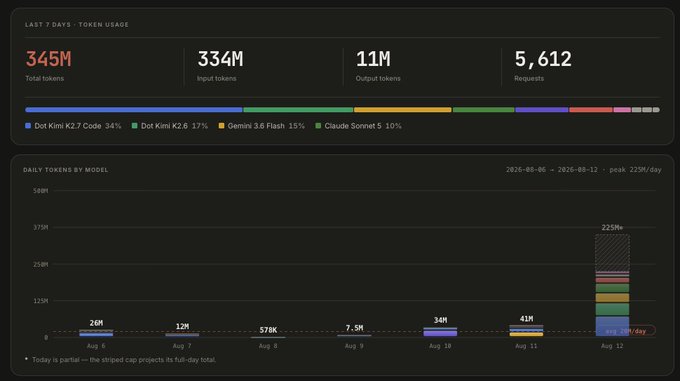Click the date range and peak 225M/day text
The width and height of the screenshot is (680, 381).
(x=583, y=169)
